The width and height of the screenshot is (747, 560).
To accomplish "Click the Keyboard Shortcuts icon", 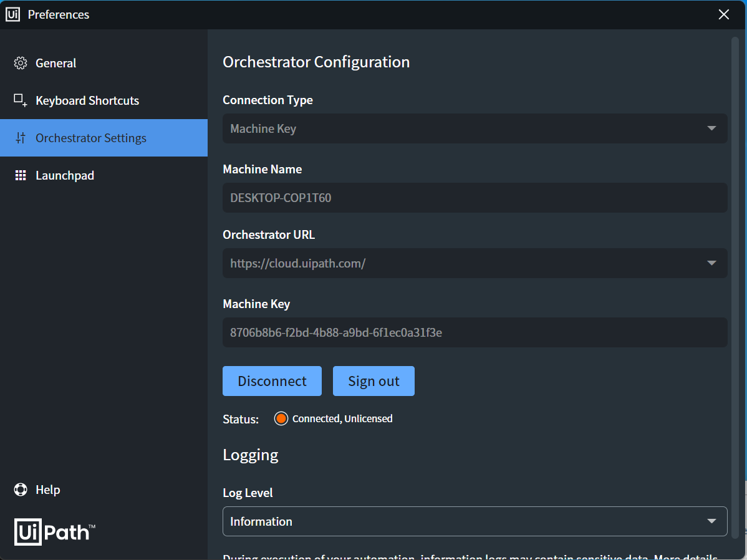I will tap(21, 100).
